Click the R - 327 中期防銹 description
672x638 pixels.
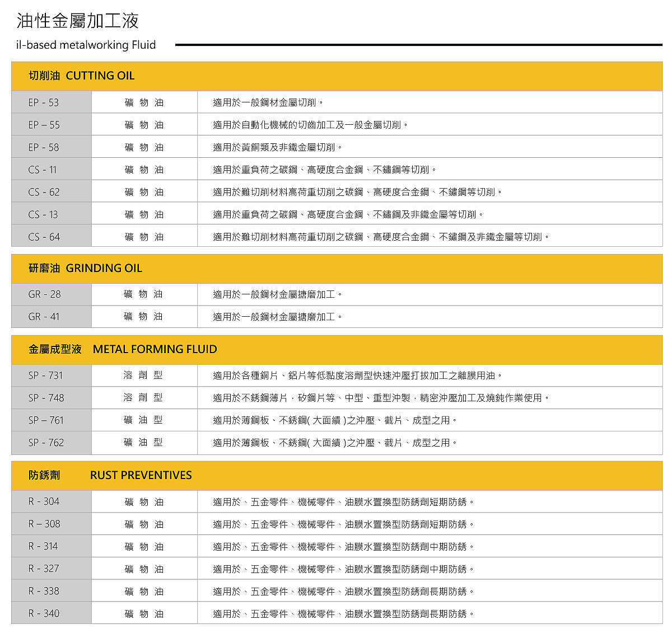point(344,569)
